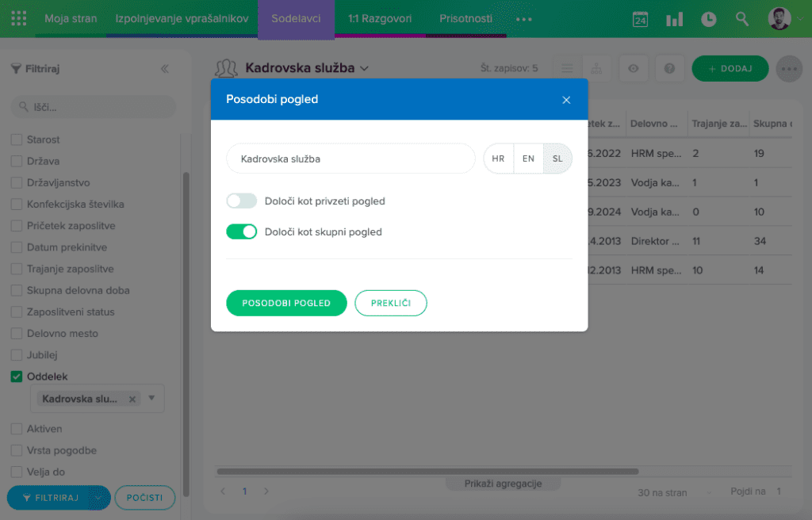The width and height of the screenshot is (812, 520).
Task: Open the apps grid menu icon
Action: click(x=19, y=19)
